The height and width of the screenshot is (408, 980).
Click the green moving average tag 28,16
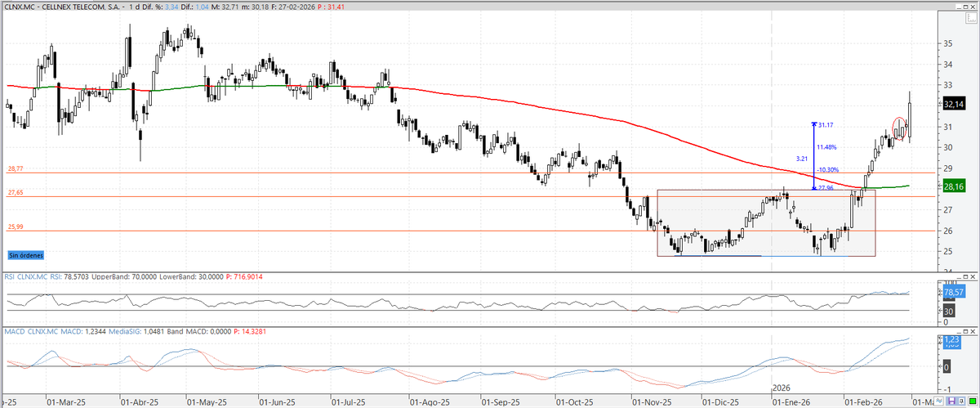(x=954, y=186)
